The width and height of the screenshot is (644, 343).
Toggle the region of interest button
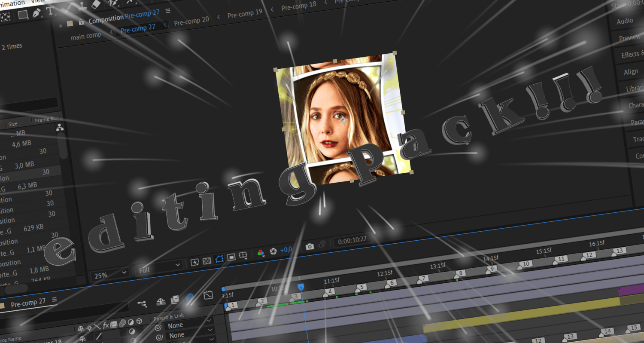click(231, 257)
